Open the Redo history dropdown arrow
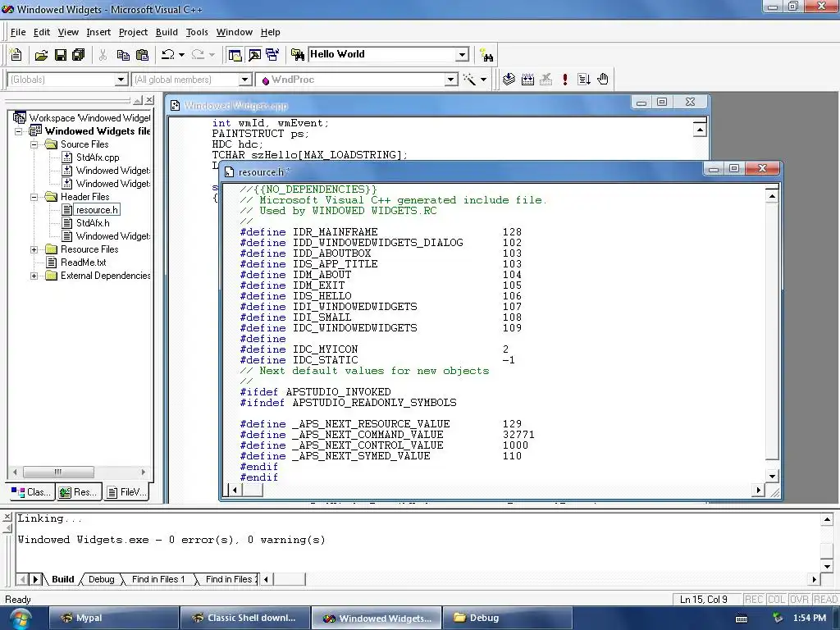840x630 pixels. click(x=212, y=55)
